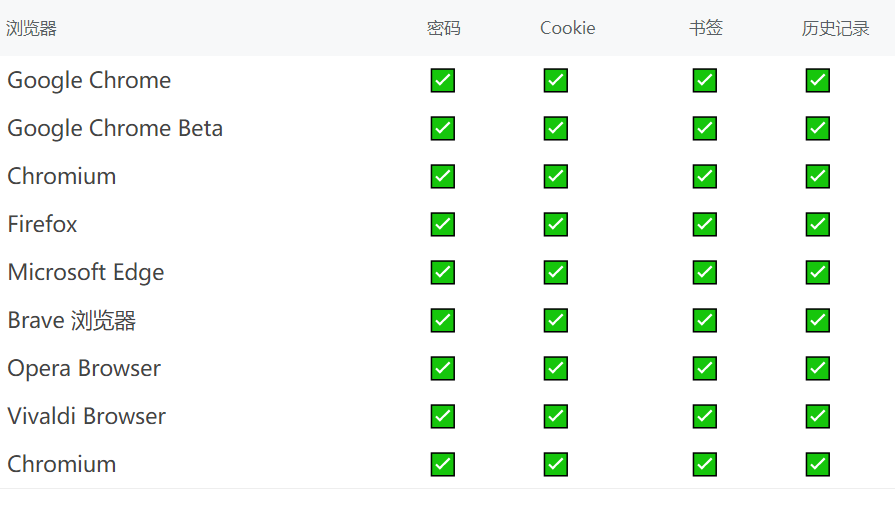Select the Brave 浏览器 row label
This screenshot has width=895, height=510.
[71, 320]
